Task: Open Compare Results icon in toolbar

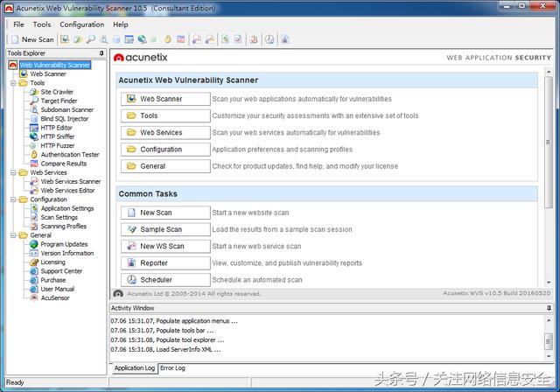Action: pyautogui.click(x=181, y=39)
